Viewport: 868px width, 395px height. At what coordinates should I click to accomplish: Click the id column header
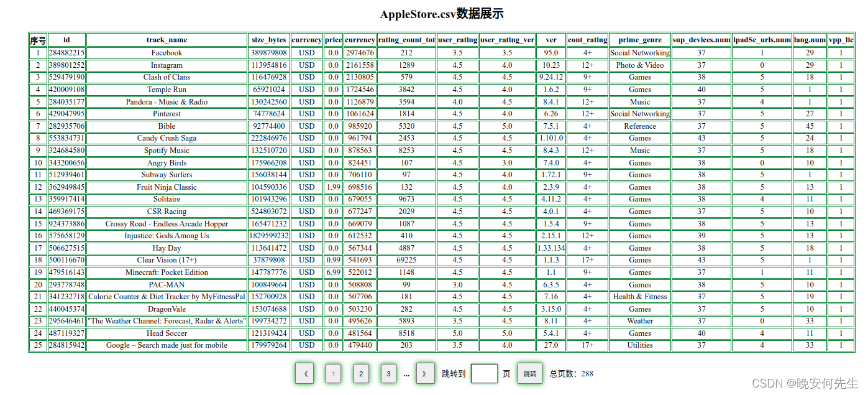point(66,40)
